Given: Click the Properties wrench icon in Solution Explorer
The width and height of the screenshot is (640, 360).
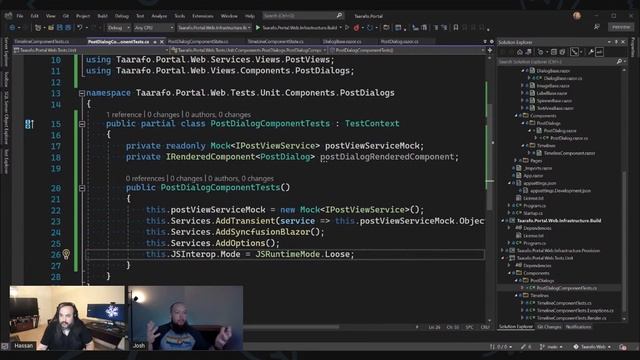Looking at the screenshot, I should coord(590,52).
